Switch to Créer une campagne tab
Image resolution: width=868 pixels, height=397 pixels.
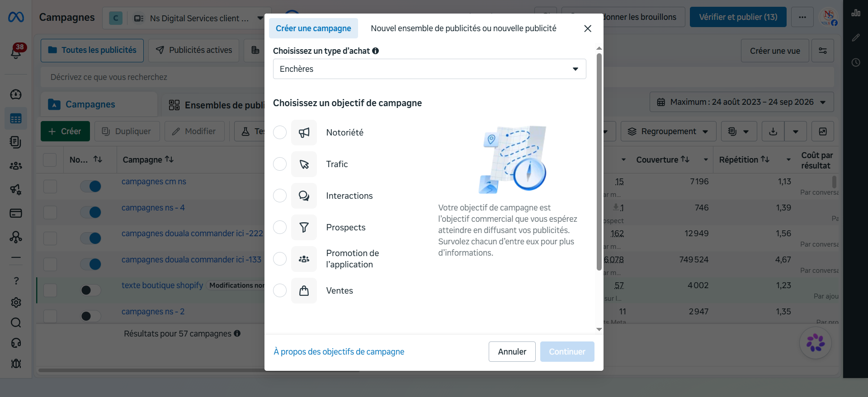313,28
